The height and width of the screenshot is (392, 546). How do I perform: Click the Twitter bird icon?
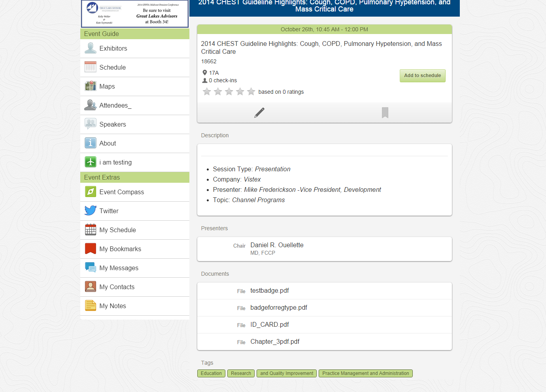pos(91,211)
